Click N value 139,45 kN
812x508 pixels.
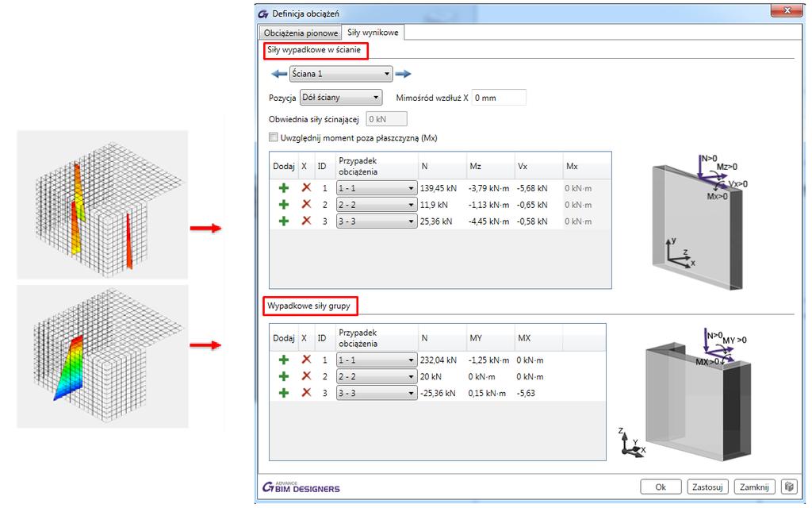(x=438, y=188)
